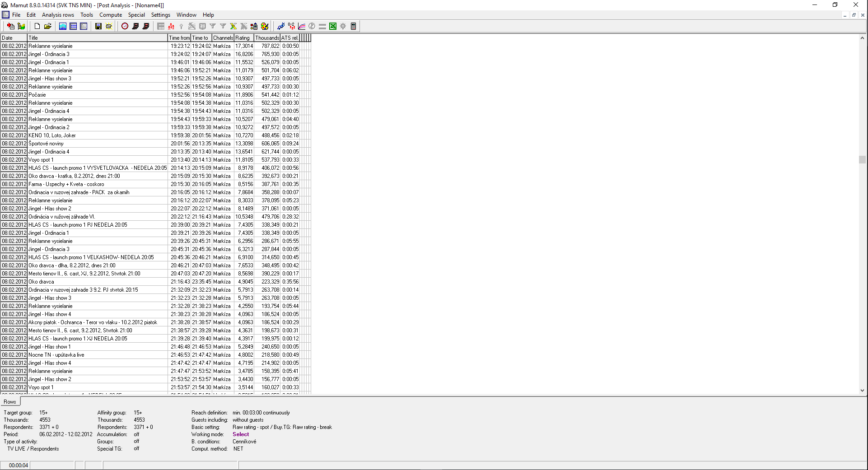Click the first film strip icon
Image resolution: width=868 pixels, height=470 pixels.
pos(135,26)
